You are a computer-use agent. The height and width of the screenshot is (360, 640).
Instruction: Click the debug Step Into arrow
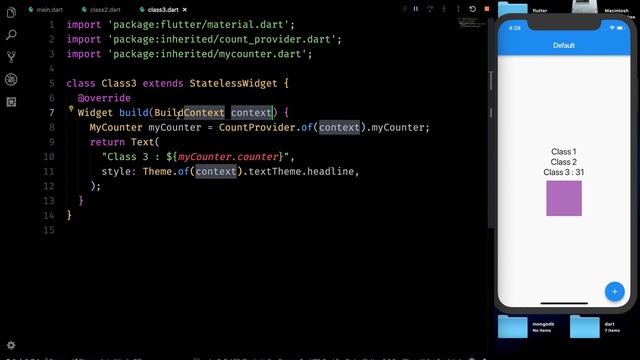coord(444,9)
